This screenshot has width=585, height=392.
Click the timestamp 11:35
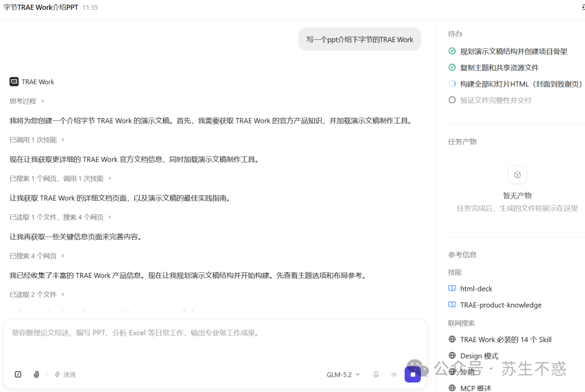click(x=90, y=8)
